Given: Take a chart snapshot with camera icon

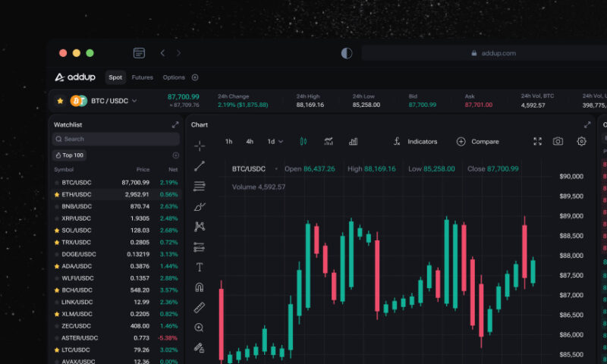Looking at the screenshot, I should 558,142.
